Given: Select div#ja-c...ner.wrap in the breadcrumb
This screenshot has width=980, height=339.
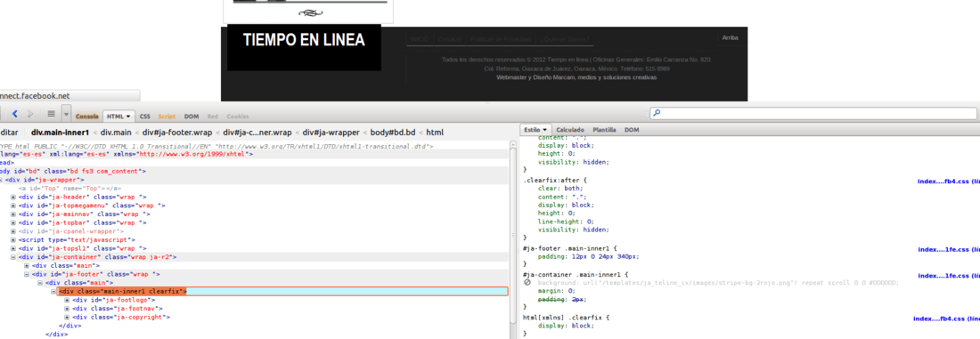Looking at the screenshot, I should point(257,133).
